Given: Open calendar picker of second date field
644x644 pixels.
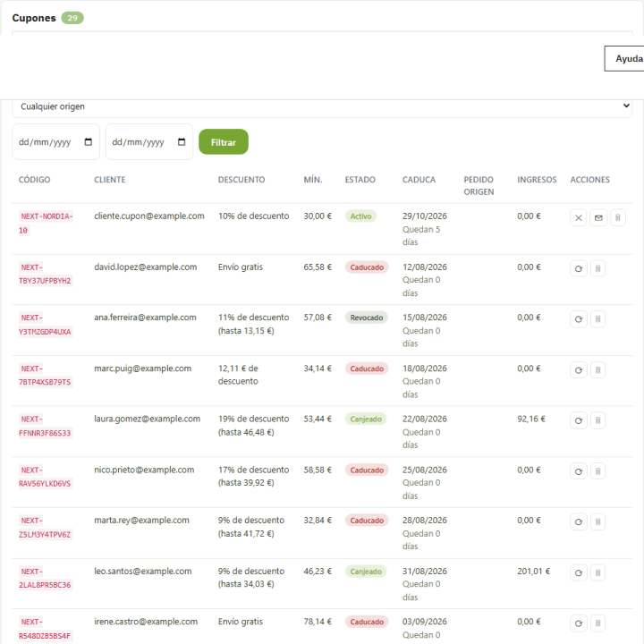Looking at the screenshot, I should 182,142.
